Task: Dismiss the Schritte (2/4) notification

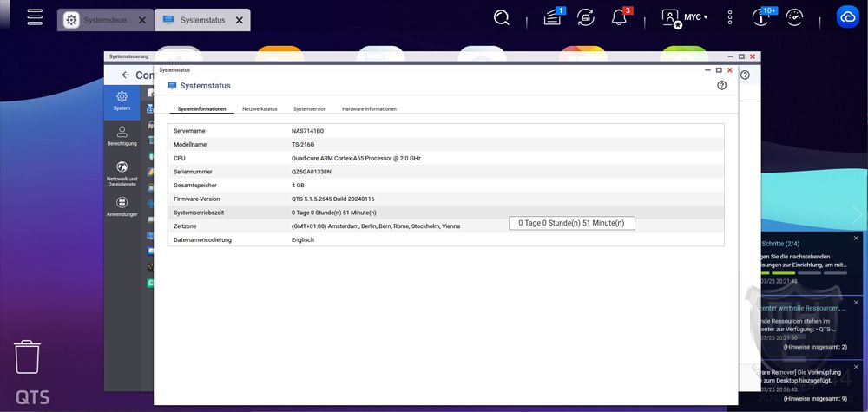Action: tap(857, 238)
